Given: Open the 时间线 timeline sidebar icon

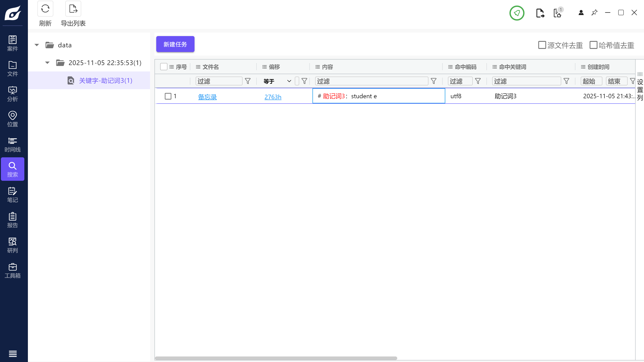Looking at the screenshot, I should click(x=12, y=144).
